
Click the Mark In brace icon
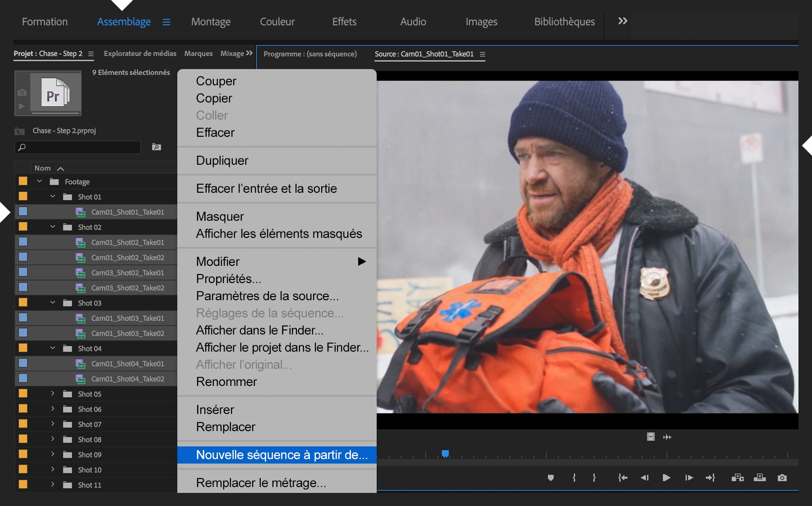point(574,478)
